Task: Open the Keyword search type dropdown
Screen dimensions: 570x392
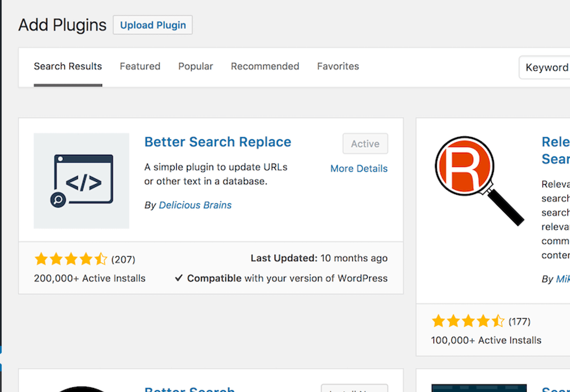Action: click(545, 68)
